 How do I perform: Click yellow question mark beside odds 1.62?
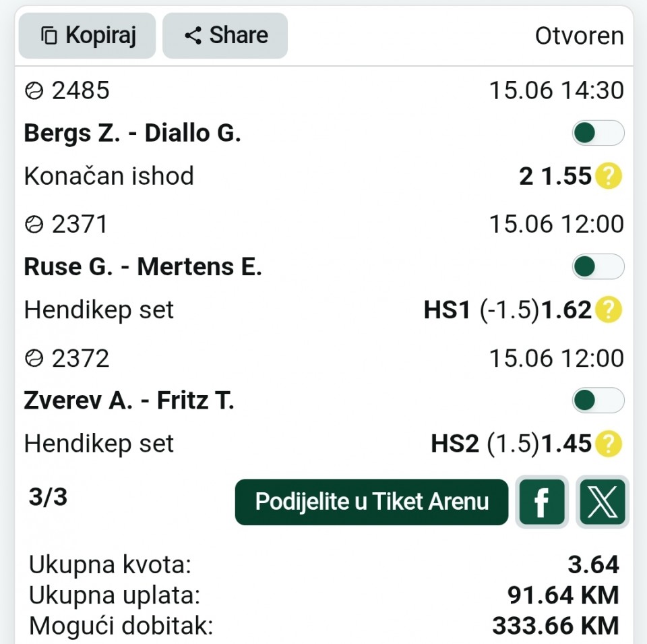[x=609, y=310]
